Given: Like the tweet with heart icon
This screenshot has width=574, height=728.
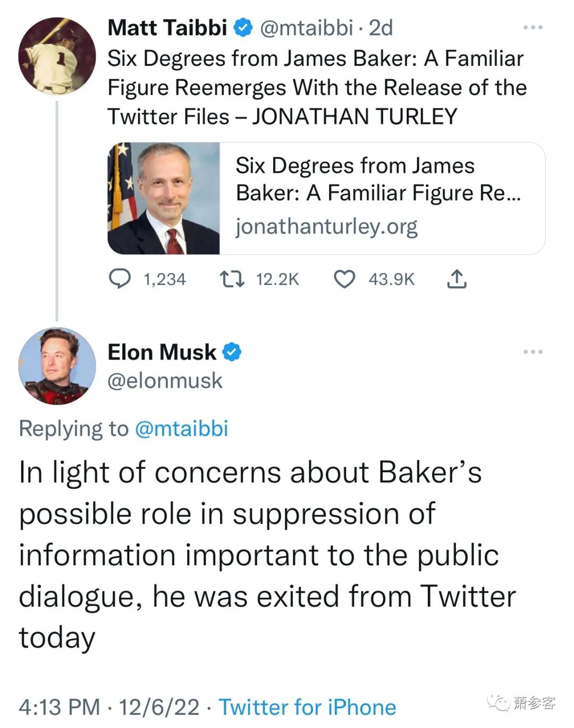Looking at the screenshot, I should tap(344, 279).
